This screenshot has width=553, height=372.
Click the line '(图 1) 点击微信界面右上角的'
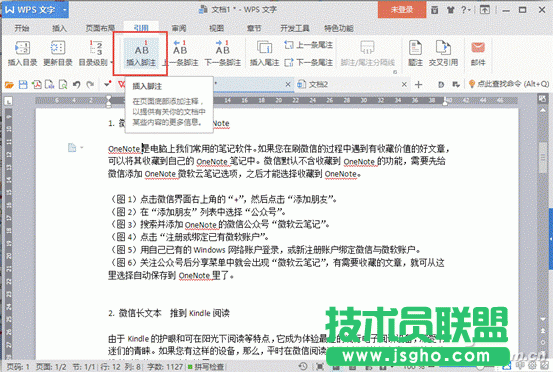point(223,199)
